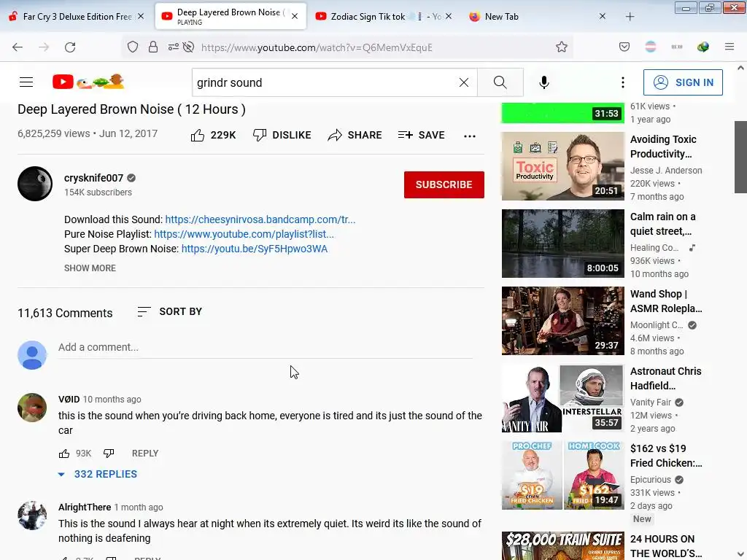
Task: Click the scroll-up arrow of the scrollbar
Action: tap(740, 68)
